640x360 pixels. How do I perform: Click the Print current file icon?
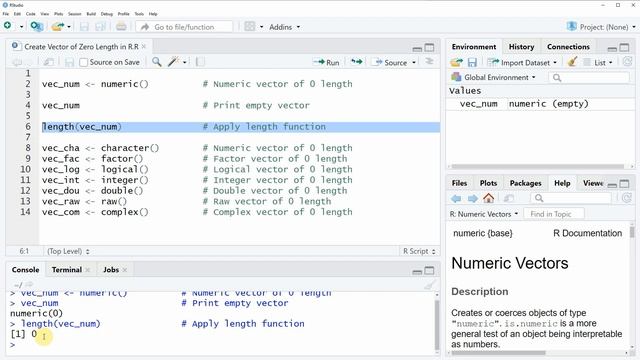point(121,27)
